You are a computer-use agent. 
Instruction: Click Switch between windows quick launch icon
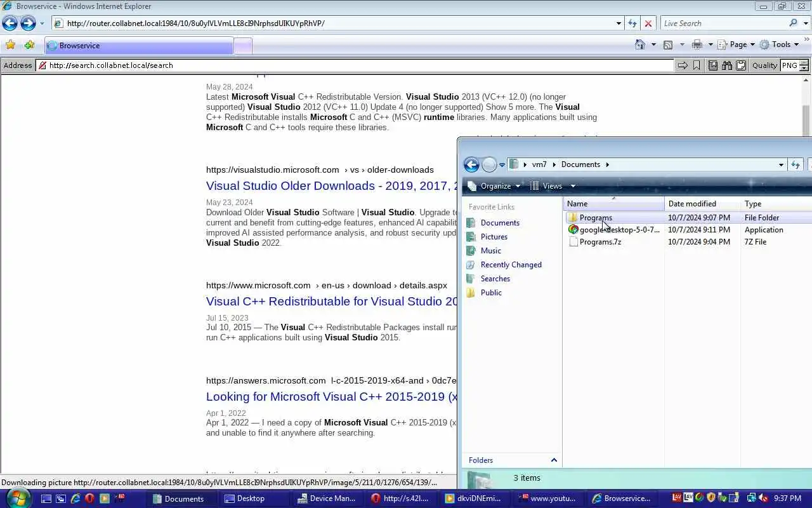click(61, 498)
